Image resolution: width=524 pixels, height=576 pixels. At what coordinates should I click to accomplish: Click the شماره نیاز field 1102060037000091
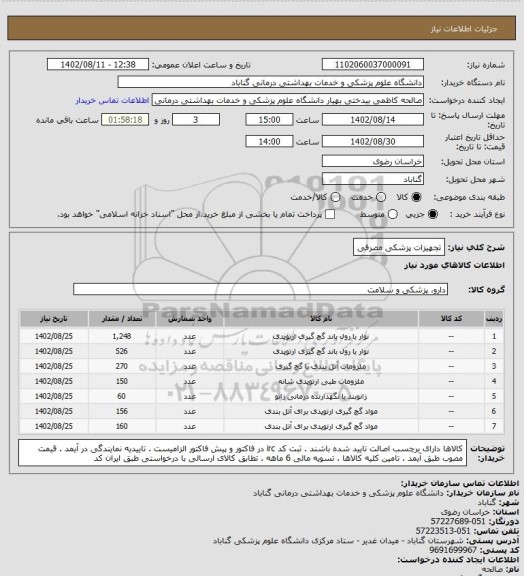373,64
